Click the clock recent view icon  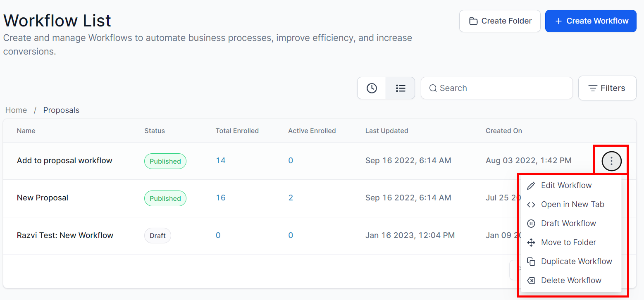tap(372, 88)
